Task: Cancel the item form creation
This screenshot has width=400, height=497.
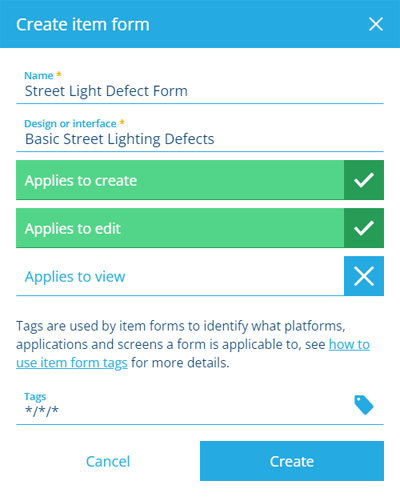Action: (x=108, y=461)
